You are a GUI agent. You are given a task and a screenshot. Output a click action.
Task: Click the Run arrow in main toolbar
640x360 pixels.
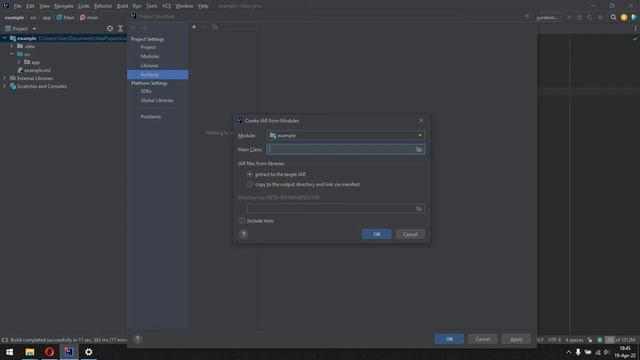[x=569, y=18]
